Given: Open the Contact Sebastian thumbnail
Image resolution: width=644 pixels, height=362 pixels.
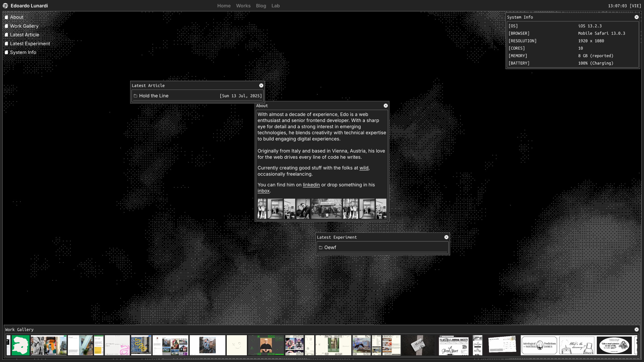Looking at the screenshot, I should click(x=361, y=345).
